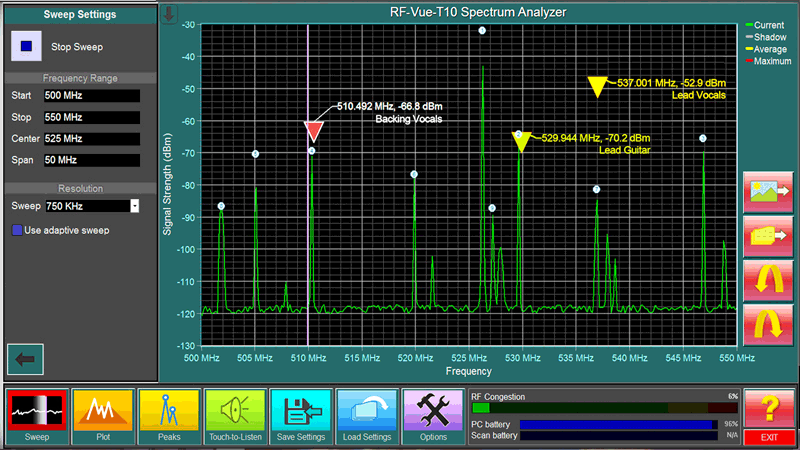Click the Stop frequency field 550 MHz
800x450 pixels.
(x=92, y=117)
